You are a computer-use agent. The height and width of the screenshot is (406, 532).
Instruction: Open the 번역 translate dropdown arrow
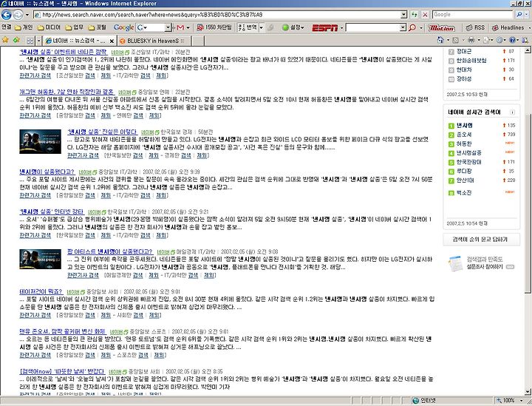point(262,27)
